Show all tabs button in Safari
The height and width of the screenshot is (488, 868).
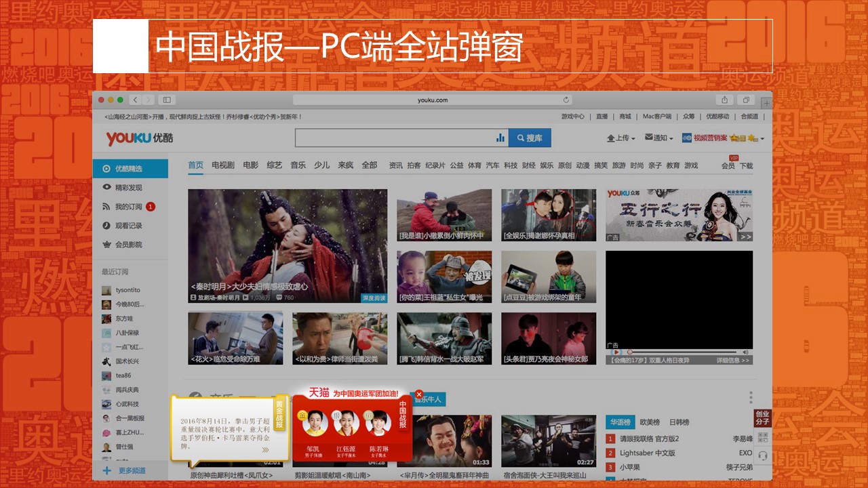pyautogui.click(x=746, y=100)
